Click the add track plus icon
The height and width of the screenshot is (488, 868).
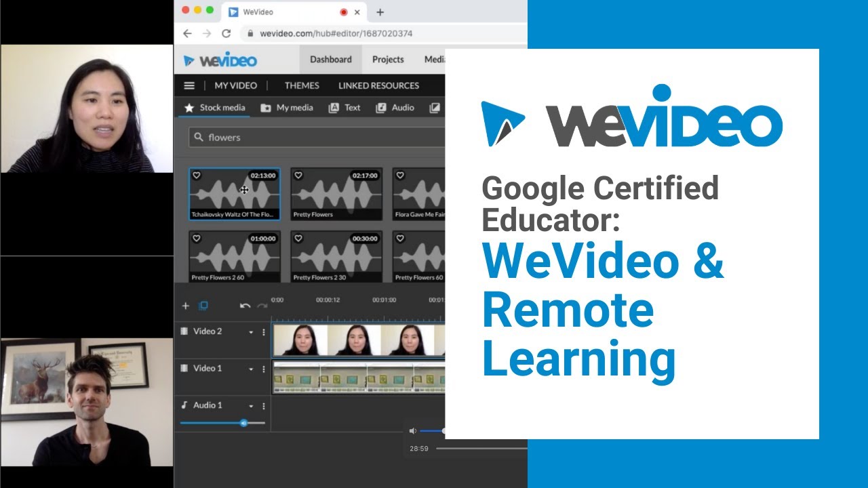click(186, 306)
